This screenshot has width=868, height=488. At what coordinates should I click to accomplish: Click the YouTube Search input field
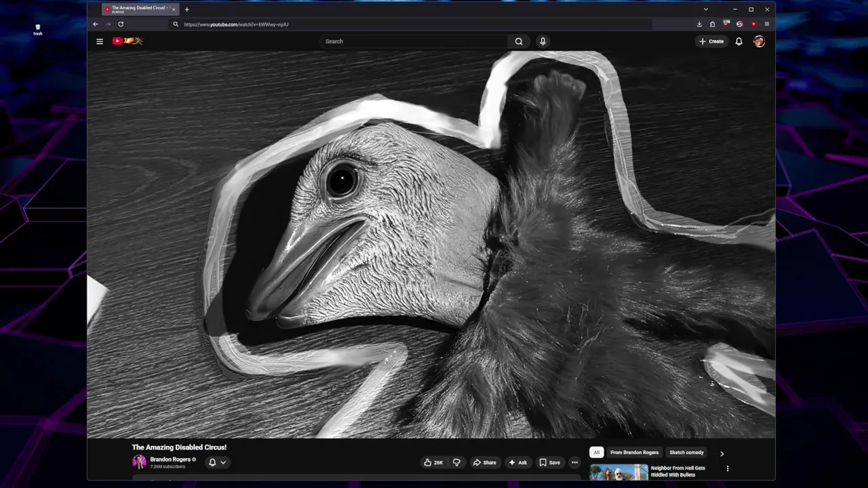point(414,41)
